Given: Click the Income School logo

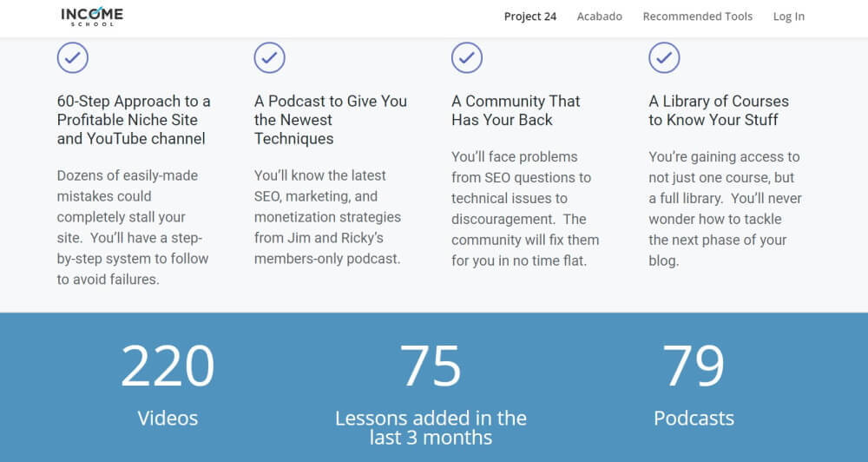Looking at the screenshot, I should coord(92,16).
